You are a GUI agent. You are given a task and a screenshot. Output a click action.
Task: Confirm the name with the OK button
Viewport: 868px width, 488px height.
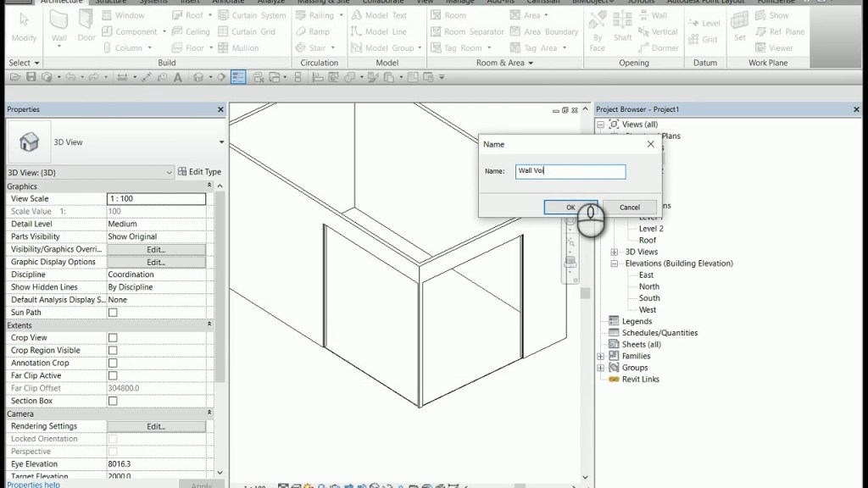click(570, 207)
